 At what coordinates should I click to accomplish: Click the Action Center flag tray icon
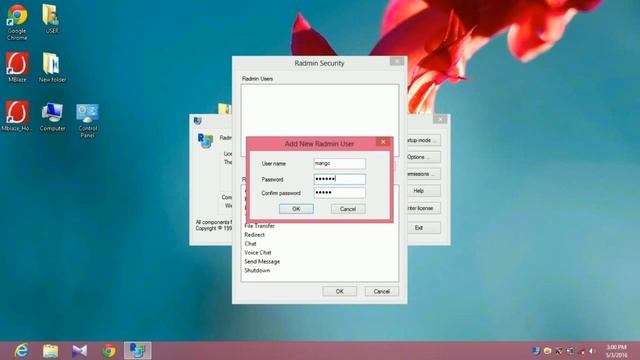559,351
